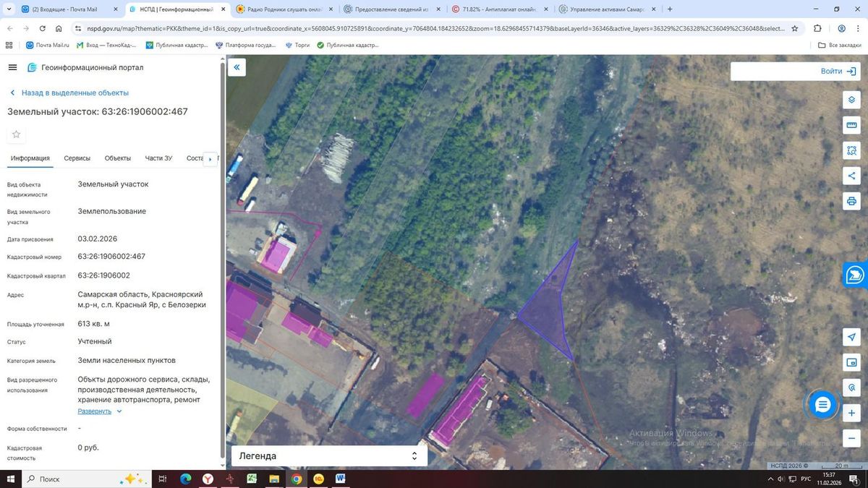The width and height of the screenshot is (868, 488).
Task: Switch to the Объекты tab
Action: [118, 158]
